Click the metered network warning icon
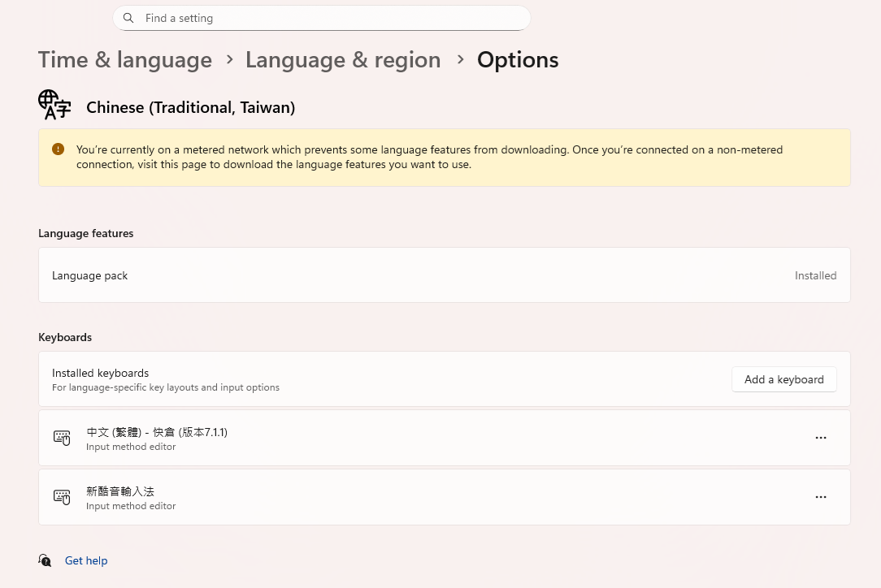Screen dimensions: 881x588 click(x=58, y=149)
